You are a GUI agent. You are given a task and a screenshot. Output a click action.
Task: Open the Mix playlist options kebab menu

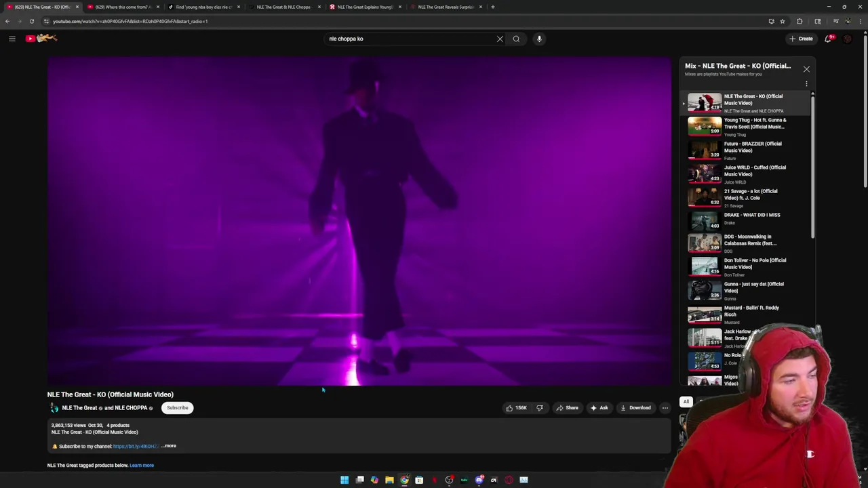pyautogui.click(x=806, y=84)
